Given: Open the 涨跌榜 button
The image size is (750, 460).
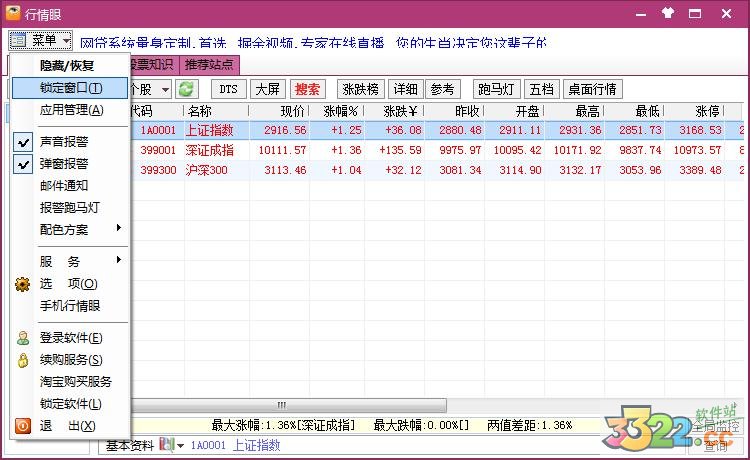Looking at the screenshot, I should point(361,89).
